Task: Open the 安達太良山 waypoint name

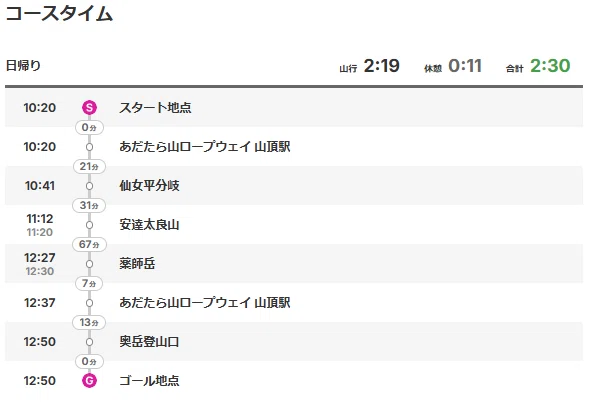Action: pos(149,225)
